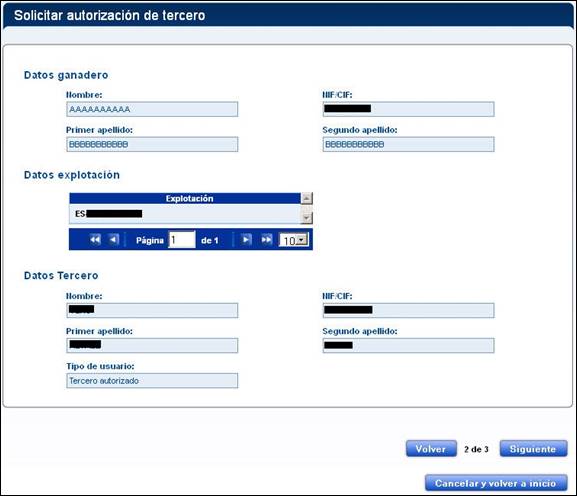Click the ganadero Primer apellido field

pyautogui.click(x=152, y=144)
